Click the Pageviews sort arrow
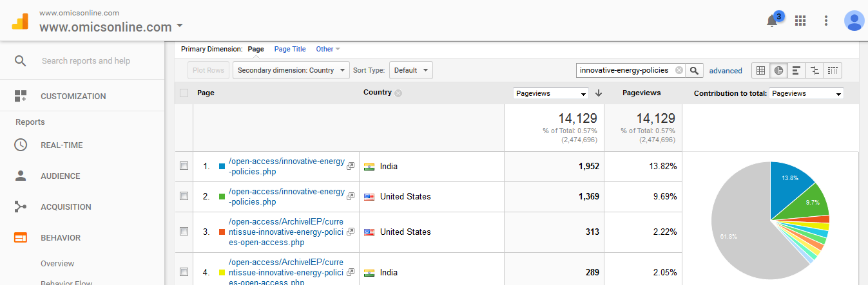Viewport: 868px width, 285px height. [x=599, y=93]
